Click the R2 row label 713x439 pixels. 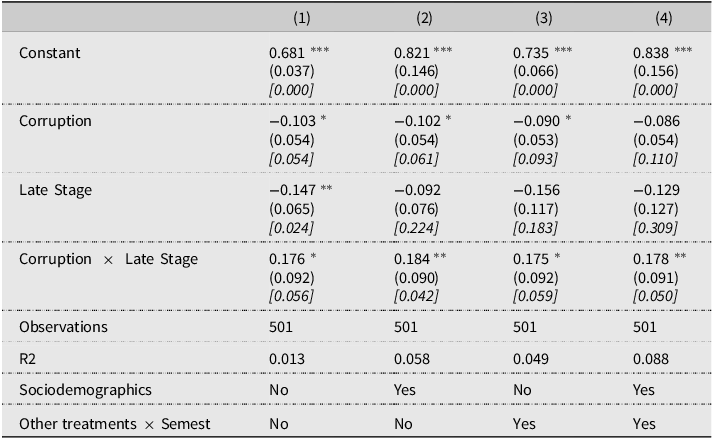27,359
